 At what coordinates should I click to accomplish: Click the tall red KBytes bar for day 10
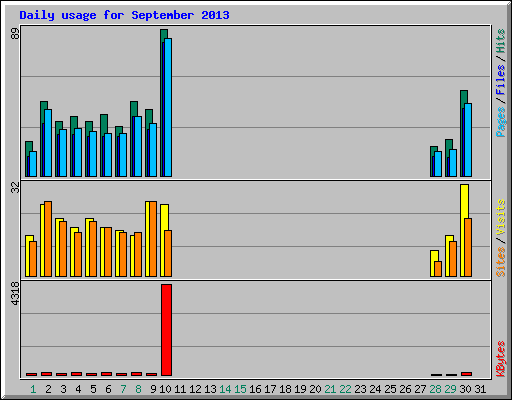pos(166,330)
